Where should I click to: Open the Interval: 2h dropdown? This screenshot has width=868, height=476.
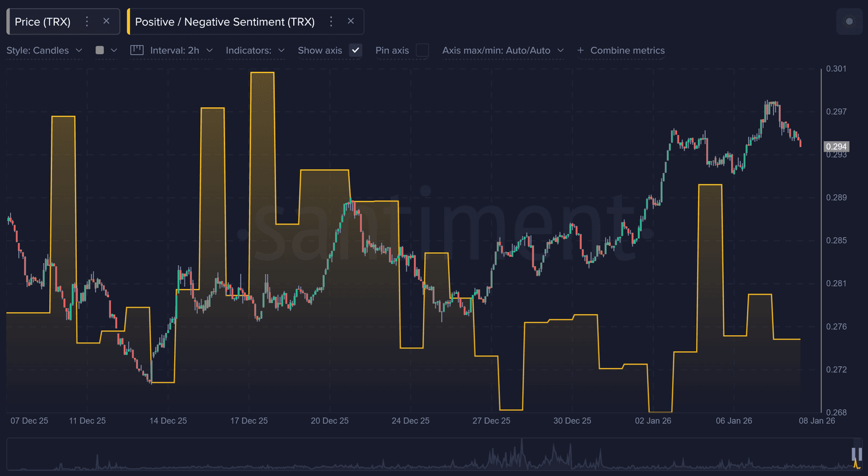[x=181, y=50]
